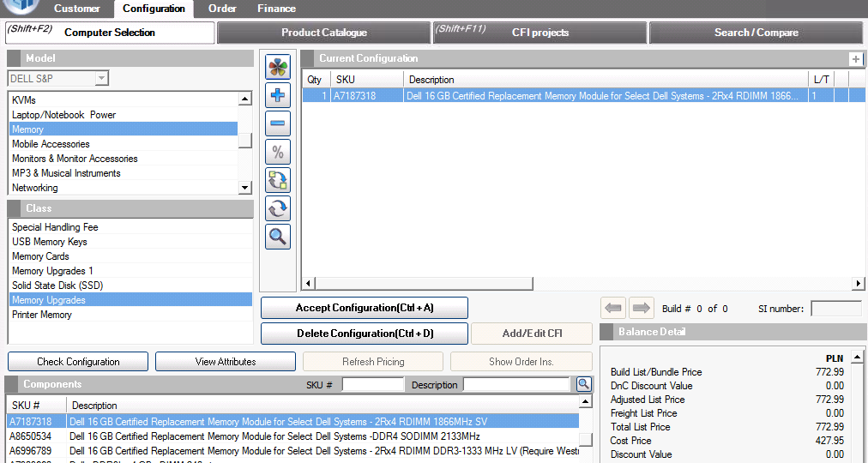Click the percent discount icon

tap(278, 152)
